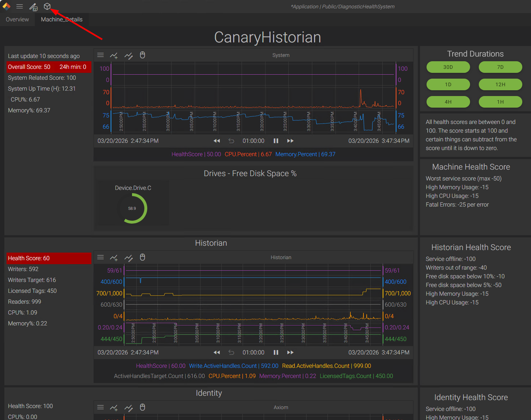Image resolution: width=531 pixels, height=420 pixels.
Task: Open the Axiom chart menu icon
Action: pos(100,407)
